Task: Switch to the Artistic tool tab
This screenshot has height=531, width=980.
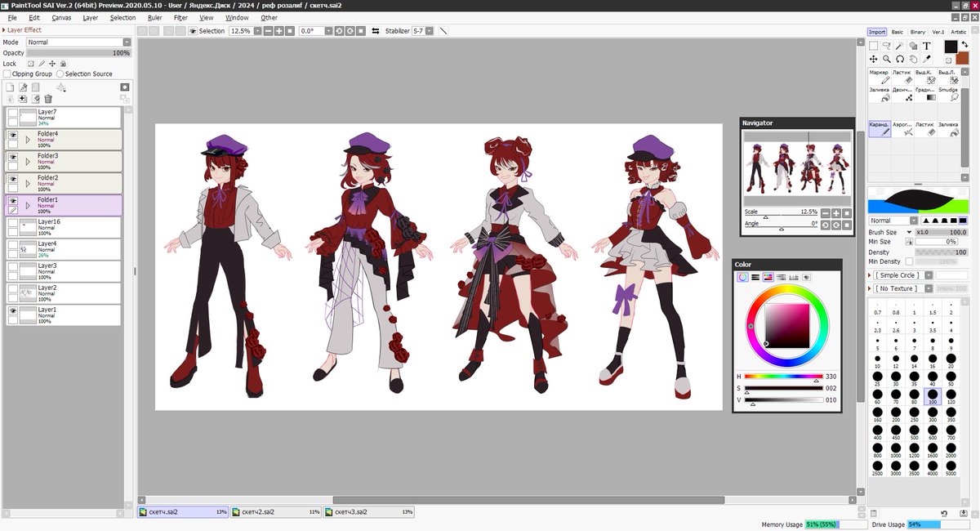Action: (958, 32)
